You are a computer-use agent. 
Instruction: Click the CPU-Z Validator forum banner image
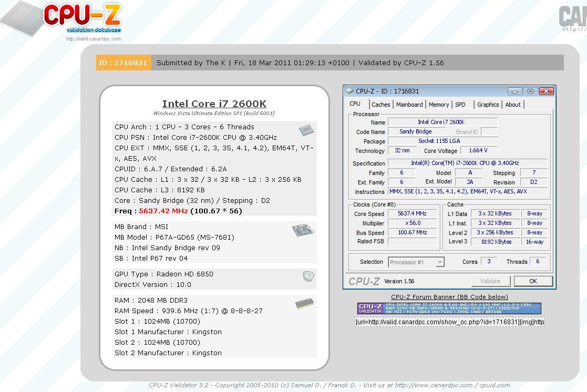pos(449,308)
